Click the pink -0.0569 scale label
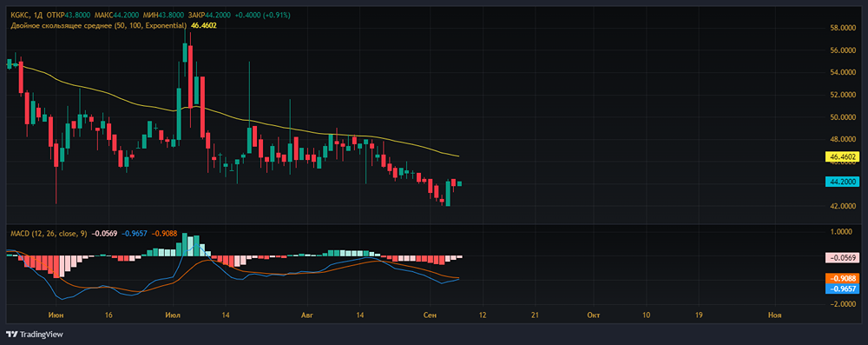The width and height of the screenshot is (868, 345). [x=843, y=257]
